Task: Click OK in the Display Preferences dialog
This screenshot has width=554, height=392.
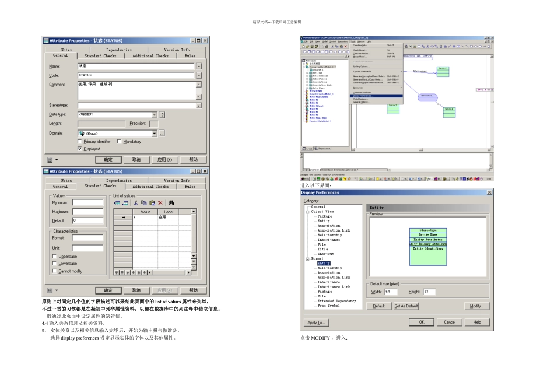Action: (422, 323)
